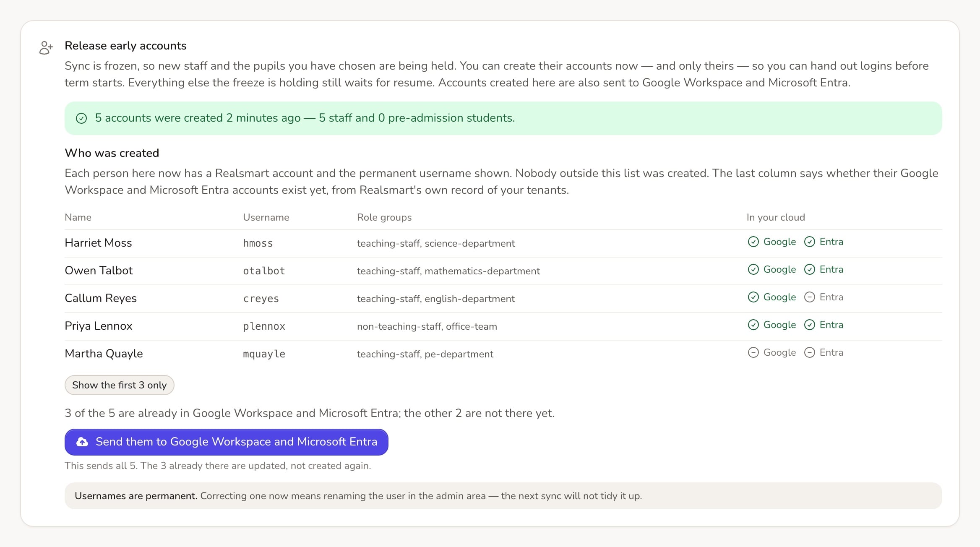Screen dimensions: 980x547
Task: Click the Username column header
Action: point(266,217)
